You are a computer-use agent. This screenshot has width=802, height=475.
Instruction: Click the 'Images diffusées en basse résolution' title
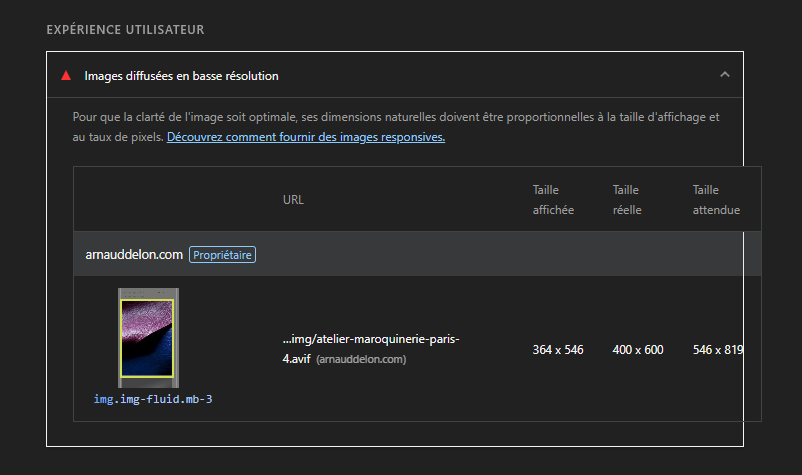[x=181, y=75]
